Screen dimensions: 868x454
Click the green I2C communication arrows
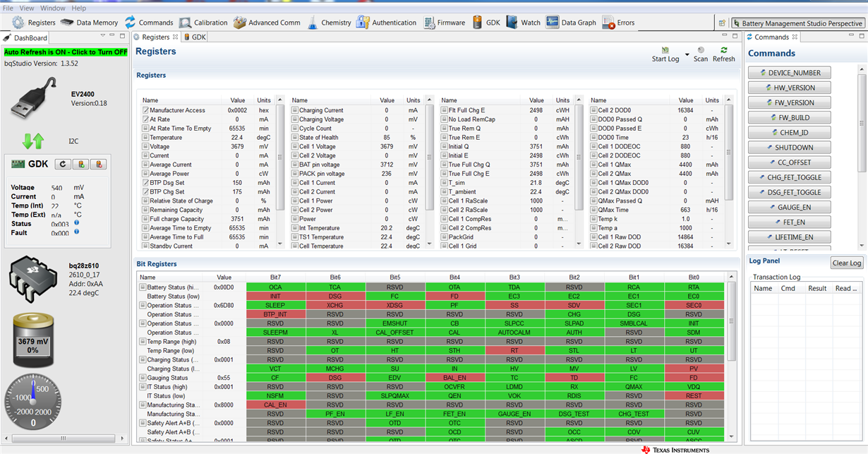click(x=32, y=140)
